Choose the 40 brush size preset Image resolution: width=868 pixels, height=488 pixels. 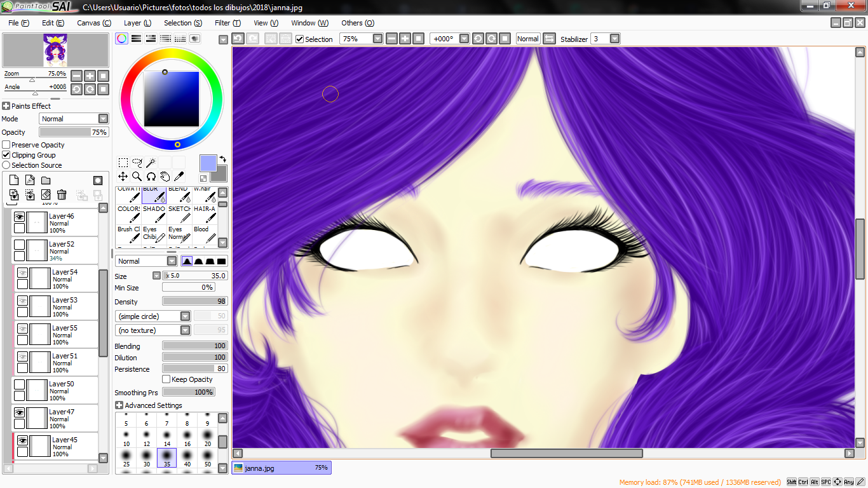click(x=187, y=457)
